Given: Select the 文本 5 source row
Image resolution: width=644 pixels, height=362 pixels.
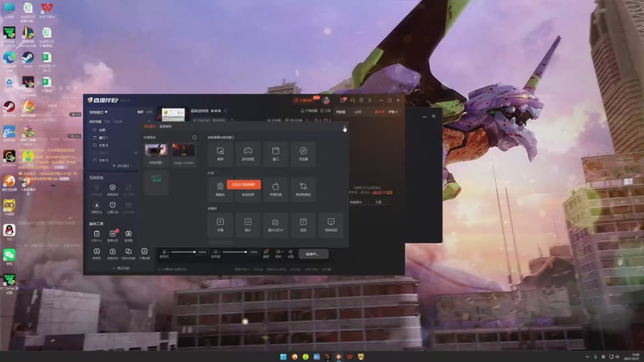Looking at the screenshot, I should (x=114, y=160).
